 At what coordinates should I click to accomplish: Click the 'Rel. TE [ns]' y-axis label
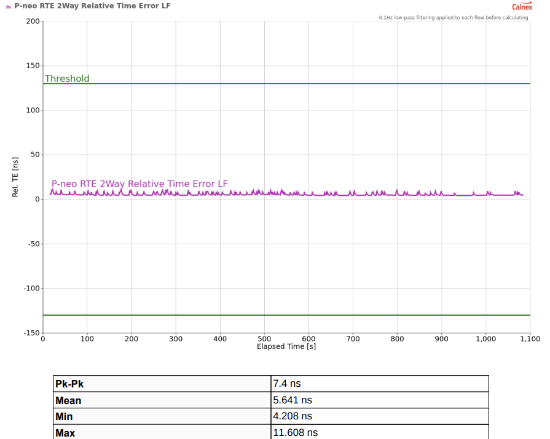15,177
